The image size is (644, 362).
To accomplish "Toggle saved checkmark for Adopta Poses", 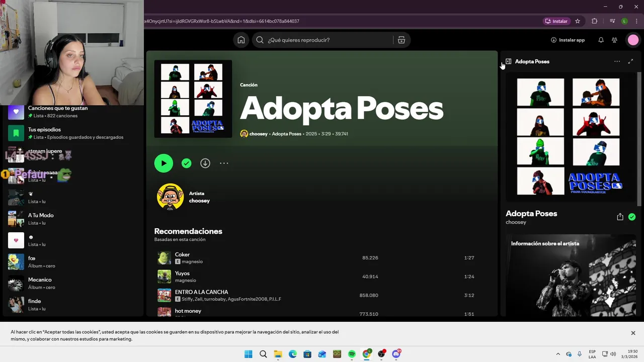I will 187,163.
